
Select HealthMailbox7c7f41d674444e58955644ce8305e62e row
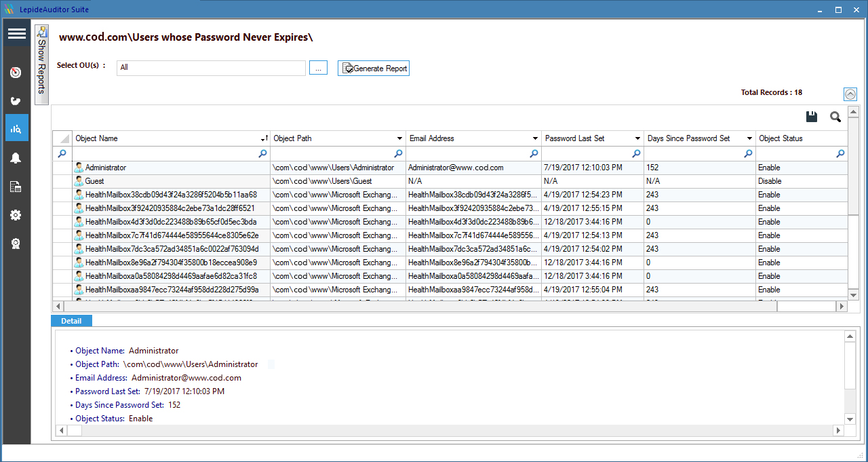tap(450, 235)
